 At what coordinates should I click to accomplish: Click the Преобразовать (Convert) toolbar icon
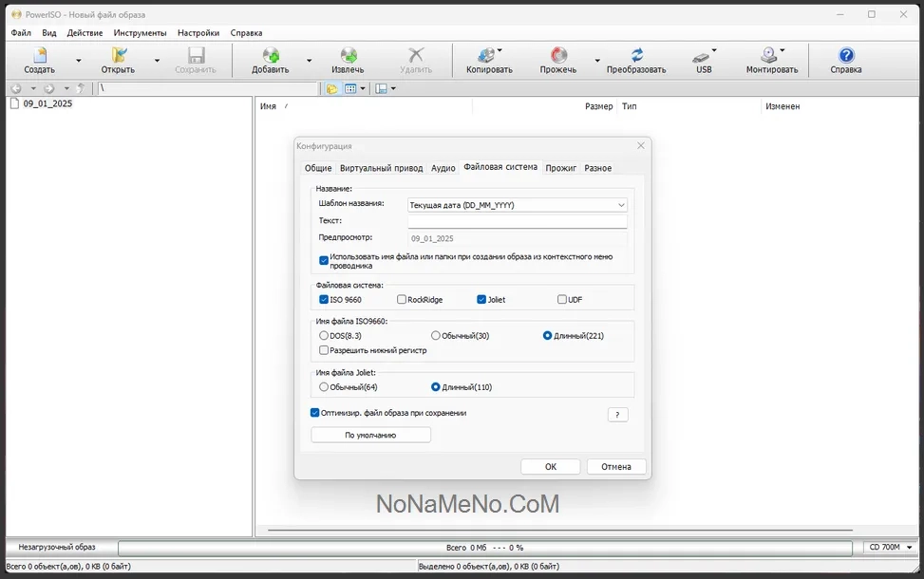click(x=636, y=56)
